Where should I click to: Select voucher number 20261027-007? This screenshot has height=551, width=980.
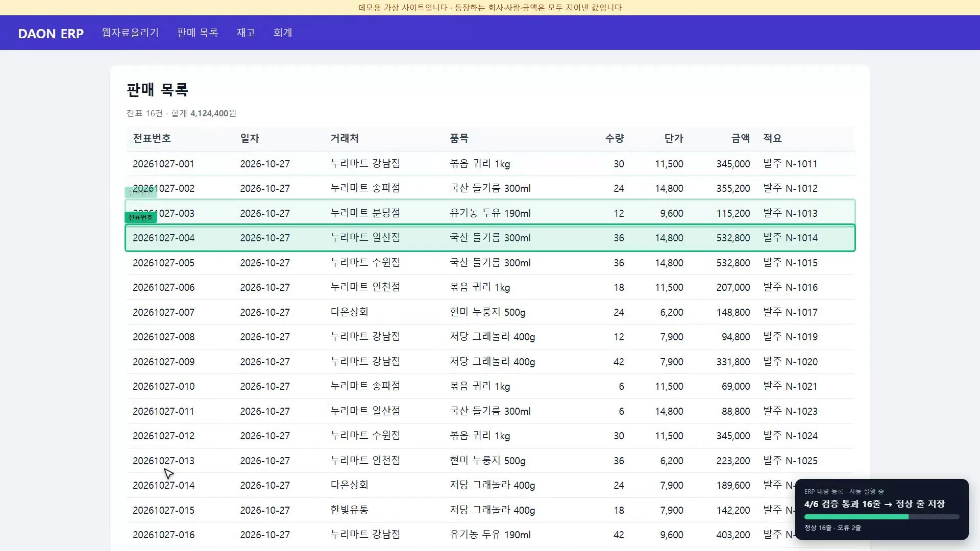pyautogui.click(x=163, y=312)
